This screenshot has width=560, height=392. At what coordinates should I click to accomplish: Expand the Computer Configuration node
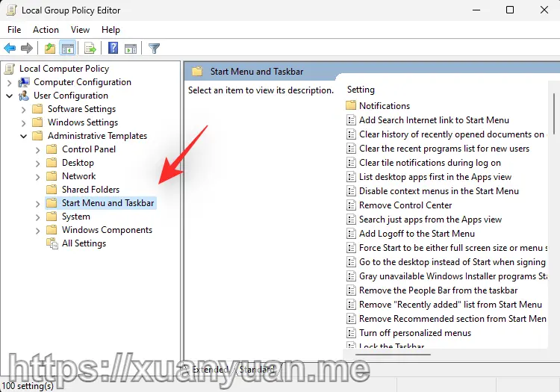[x=10, y=83]
